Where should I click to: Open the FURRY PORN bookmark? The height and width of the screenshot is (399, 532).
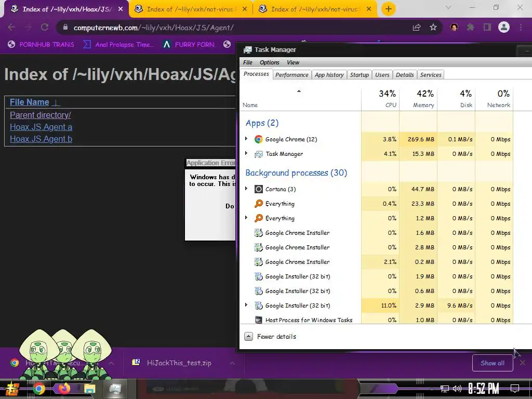[189, 45]
